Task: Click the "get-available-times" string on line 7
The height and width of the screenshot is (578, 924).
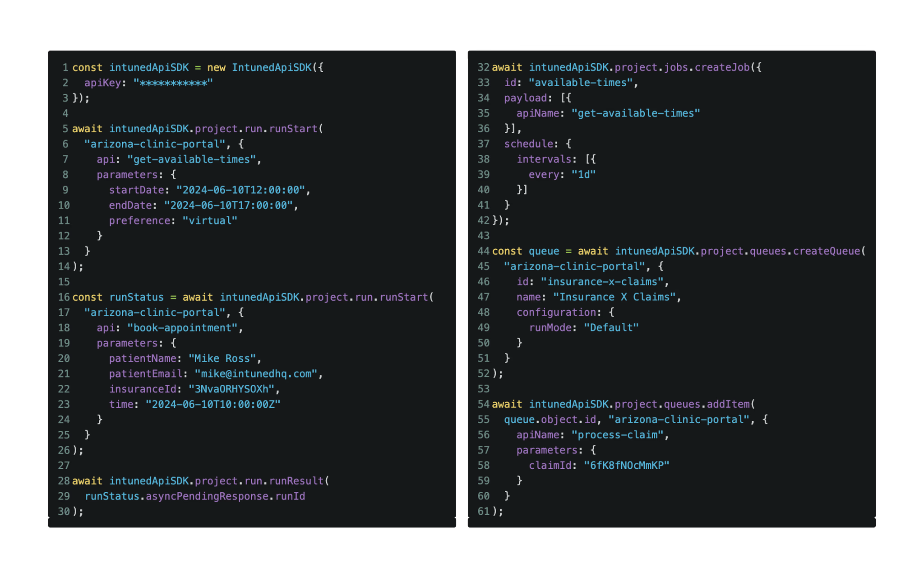Action: pyautogui.click(x=191, y=159)
